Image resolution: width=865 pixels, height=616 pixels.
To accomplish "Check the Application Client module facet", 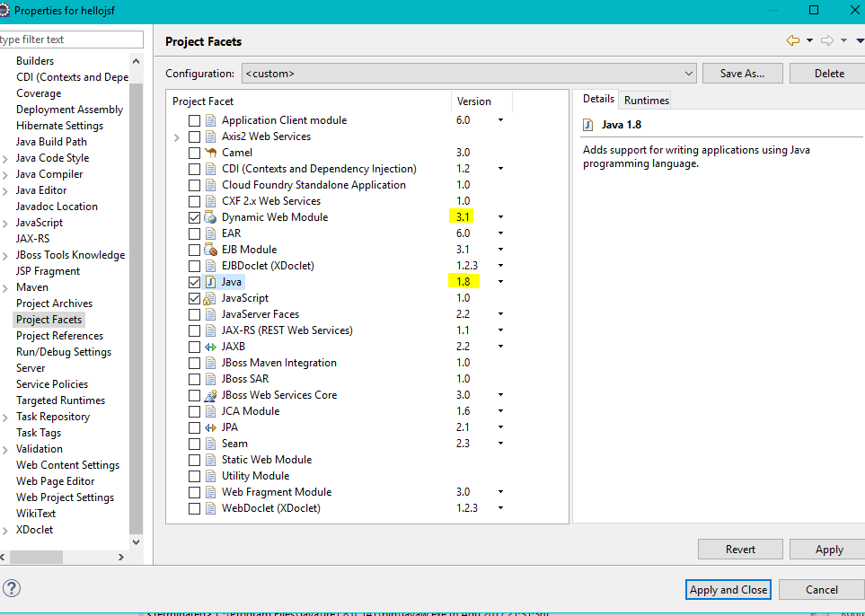I will point(194,120).
